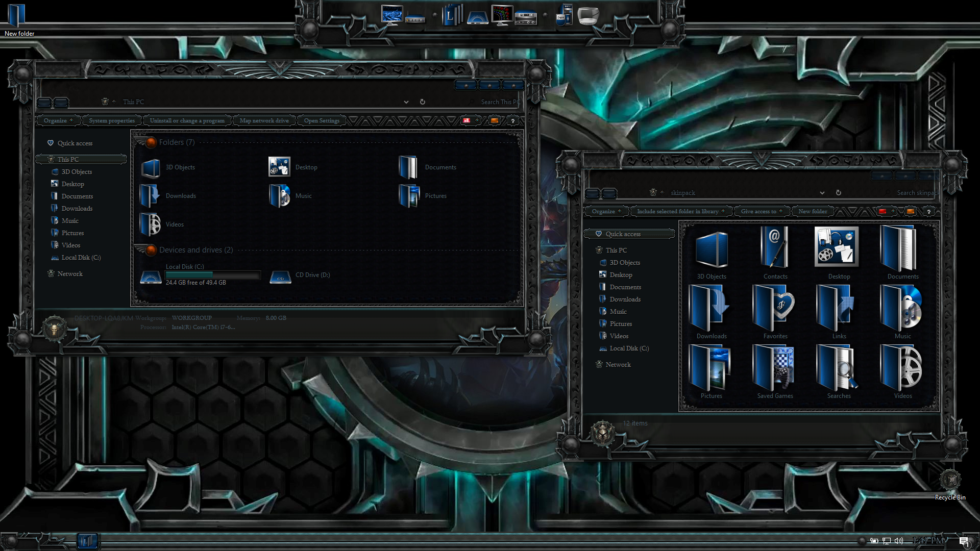Select Downloads in skinpack navigation pane

click(x=625, y=299)
